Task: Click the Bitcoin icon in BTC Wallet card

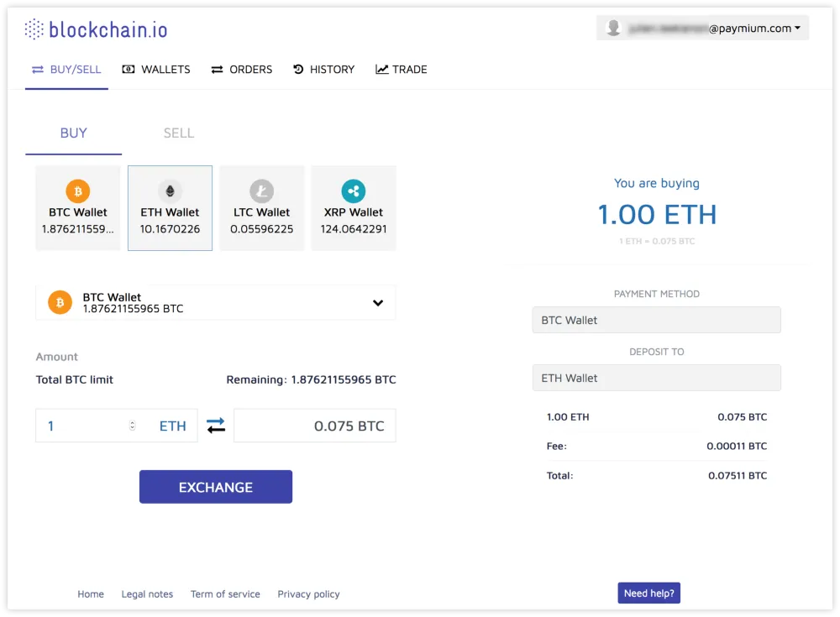Action: click(77, 191)
